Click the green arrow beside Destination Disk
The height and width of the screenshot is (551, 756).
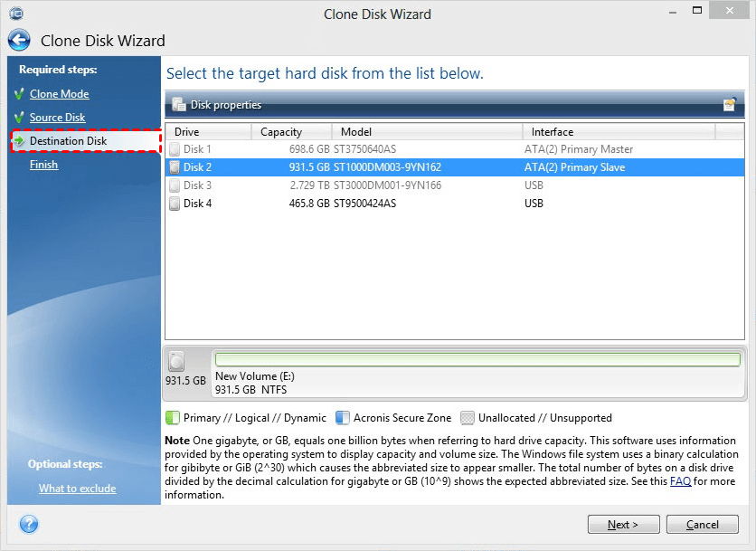(x=19, y=140)
